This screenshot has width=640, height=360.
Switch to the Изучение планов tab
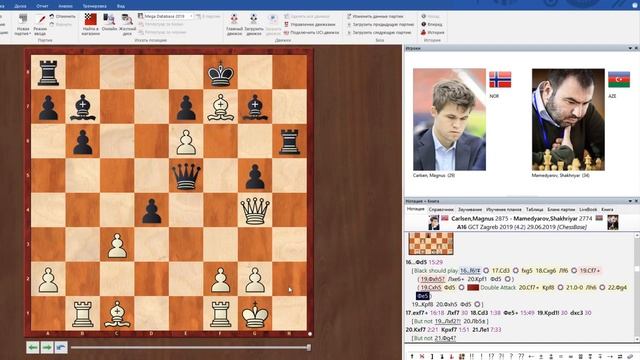(503, 209)
